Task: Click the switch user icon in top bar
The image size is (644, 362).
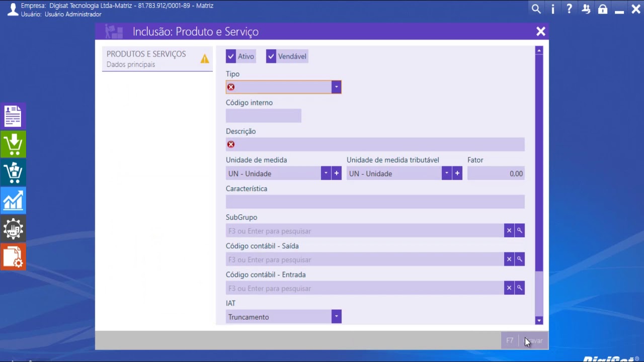Action: [586, 9]
